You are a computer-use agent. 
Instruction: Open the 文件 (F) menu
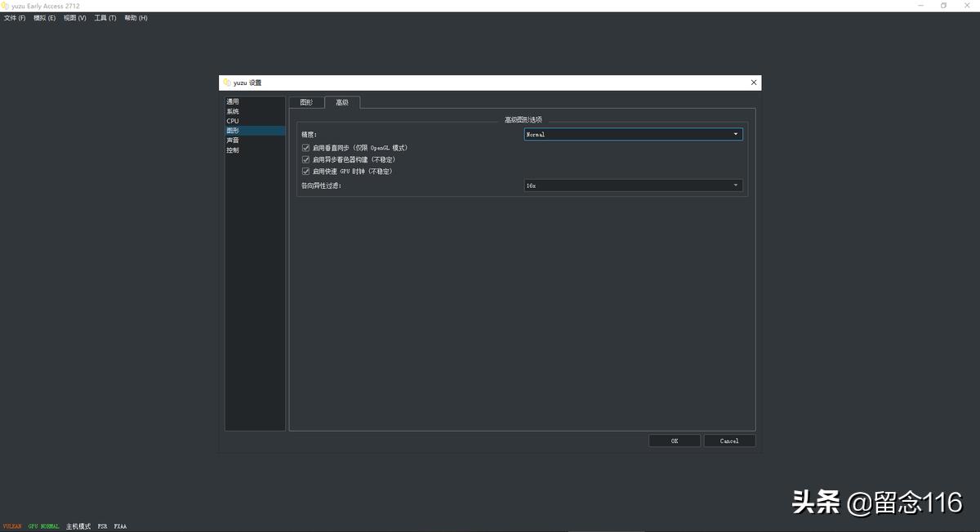tap(15, 18)
